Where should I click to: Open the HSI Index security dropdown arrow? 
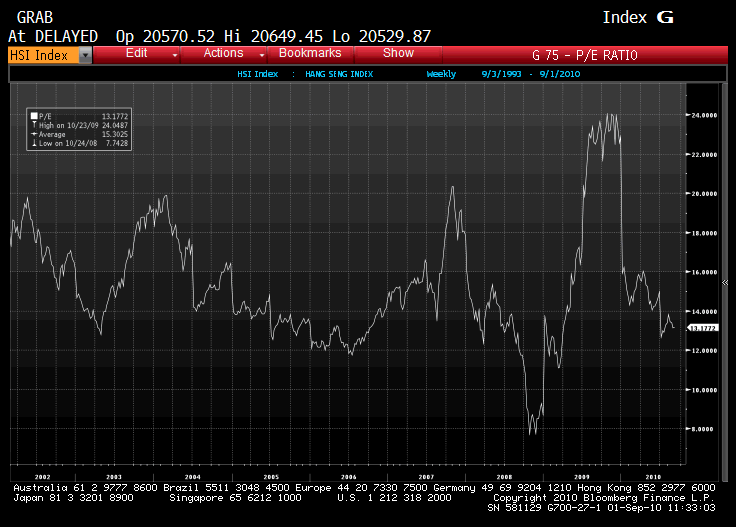[x=85, y=55]
